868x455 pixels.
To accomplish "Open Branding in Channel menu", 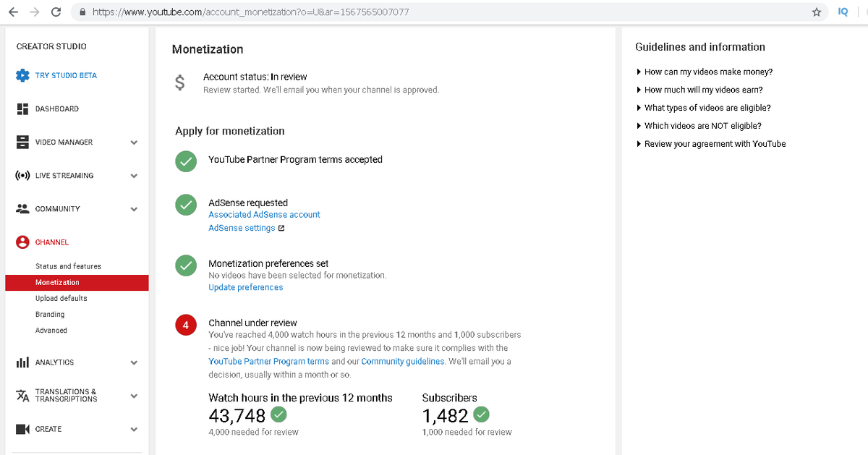I will 50,315.
